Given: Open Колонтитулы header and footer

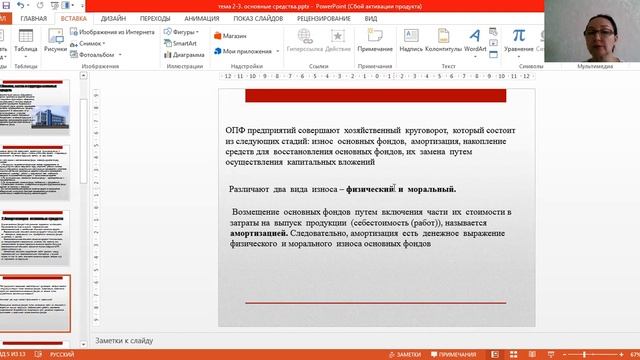Looking at the screenshot, I should point(443,40).
